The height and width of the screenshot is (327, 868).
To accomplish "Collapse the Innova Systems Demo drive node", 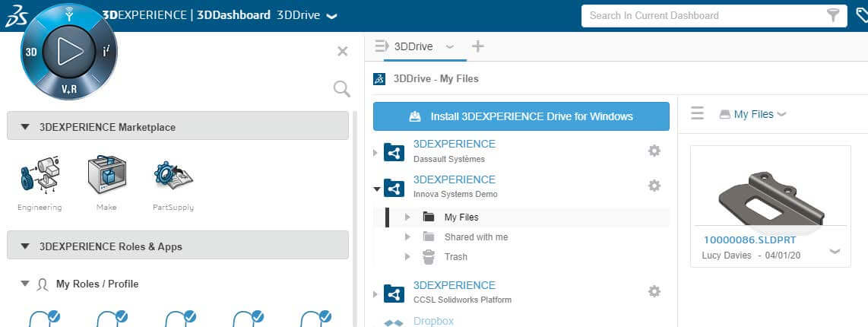I will coord(377,189).
